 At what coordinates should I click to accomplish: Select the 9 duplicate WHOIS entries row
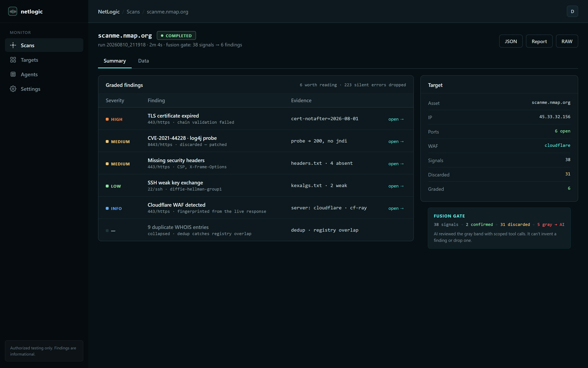256,230
